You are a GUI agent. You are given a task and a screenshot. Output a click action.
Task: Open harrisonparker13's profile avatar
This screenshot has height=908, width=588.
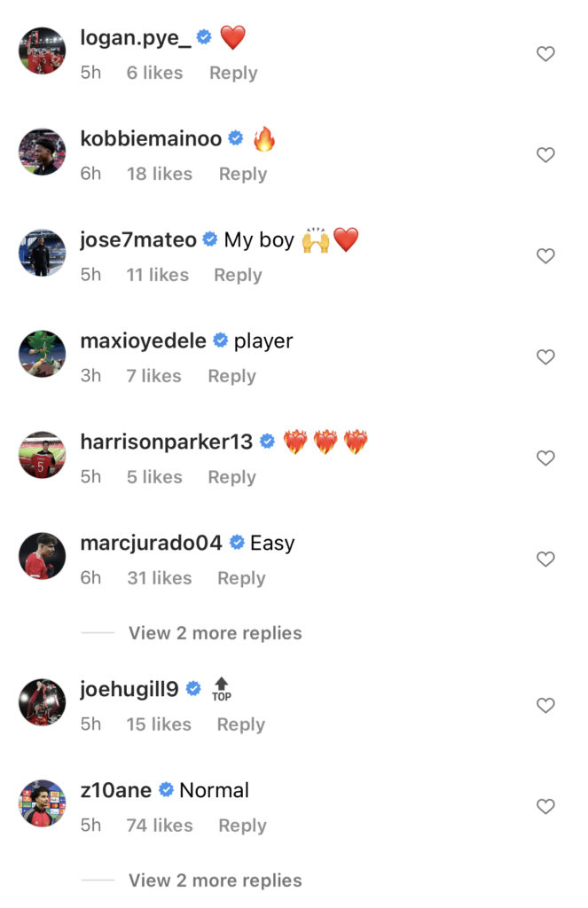[43, 455]
